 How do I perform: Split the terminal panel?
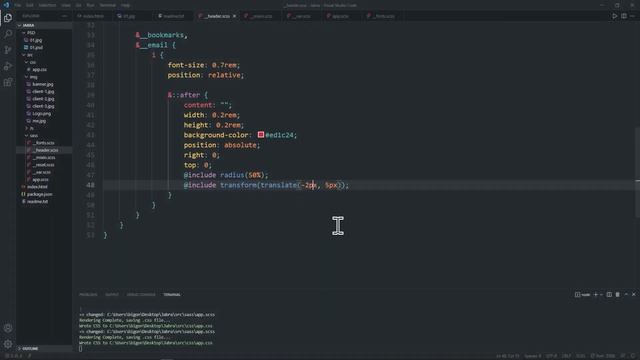pyautogui.click(x=609, y=294)
